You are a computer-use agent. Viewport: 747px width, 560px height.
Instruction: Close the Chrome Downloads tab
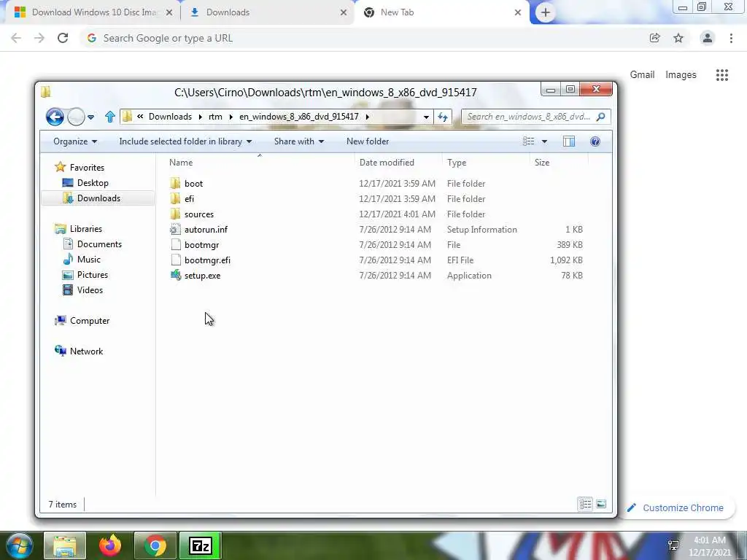point(344,12)
